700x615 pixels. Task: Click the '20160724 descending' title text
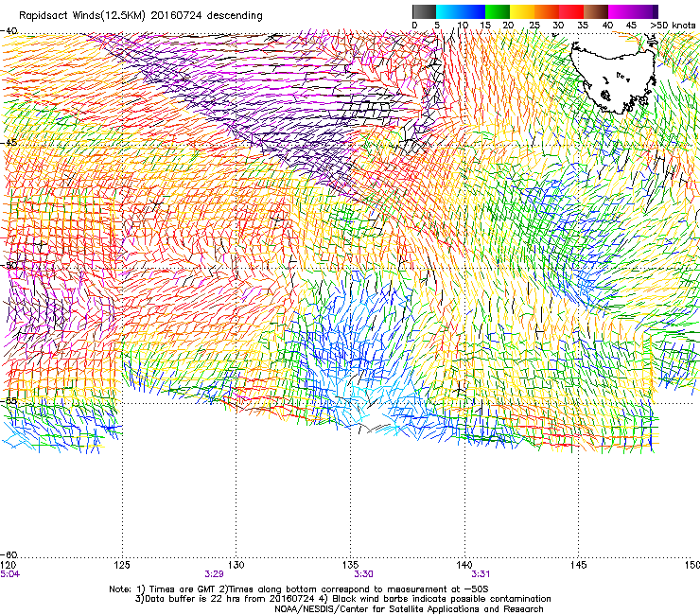point(207,16)
